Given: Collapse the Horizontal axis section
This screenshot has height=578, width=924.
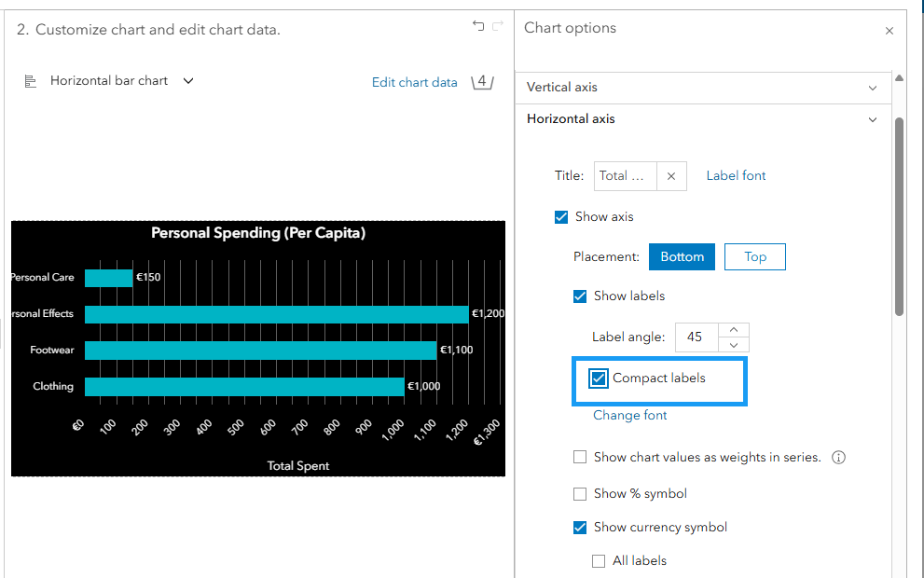Looking at the screenshot, I should click(872, 119).
